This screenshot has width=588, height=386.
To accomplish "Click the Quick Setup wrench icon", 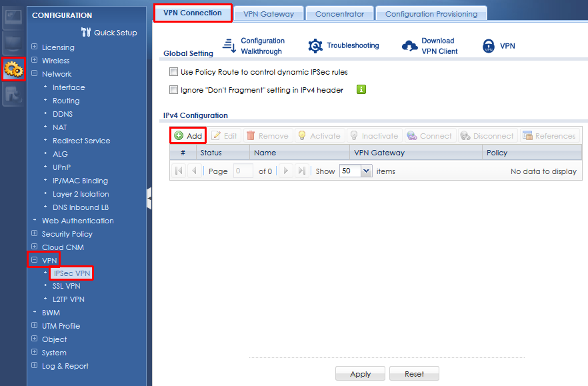I will coord(85,32).
